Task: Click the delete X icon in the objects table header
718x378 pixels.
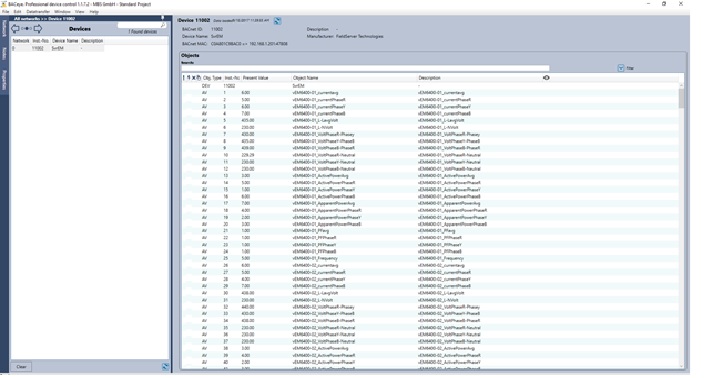Action: point(194,78)
